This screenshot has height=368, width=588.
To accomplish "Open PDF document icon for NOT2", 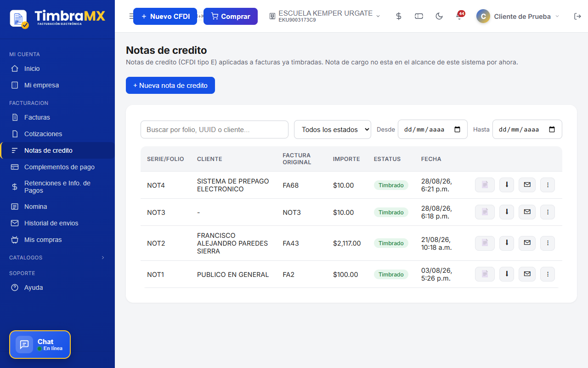I will click(485, 243).
